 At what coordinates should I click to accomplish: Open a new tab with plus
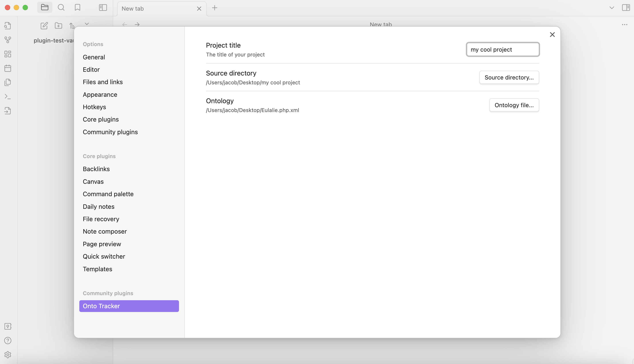pos(214,8)
